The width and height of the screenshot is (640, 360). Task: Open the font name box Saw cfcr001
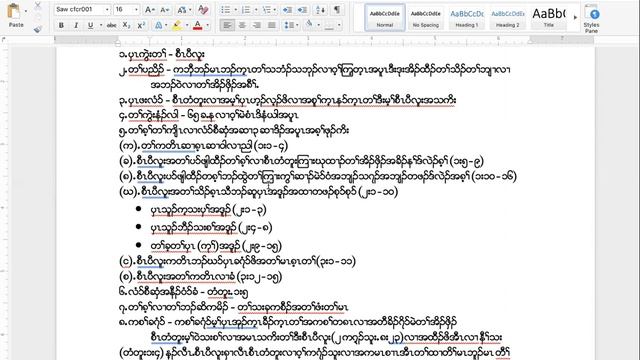click(x=82, y=9)
